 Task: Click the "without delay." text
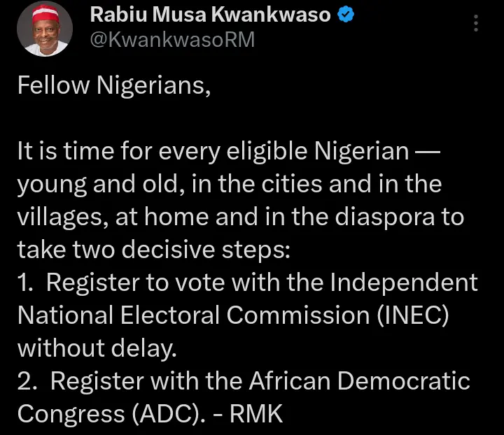coord(97,348)
